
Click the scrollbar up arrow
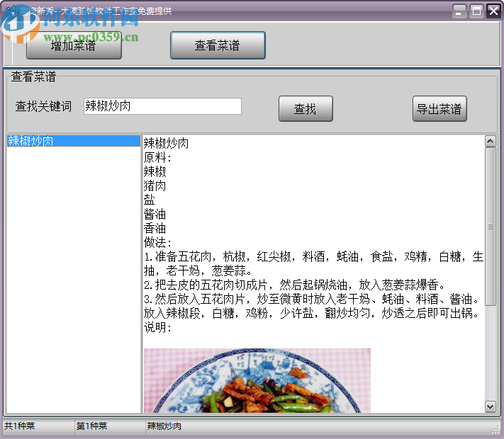tap(491, 141)
